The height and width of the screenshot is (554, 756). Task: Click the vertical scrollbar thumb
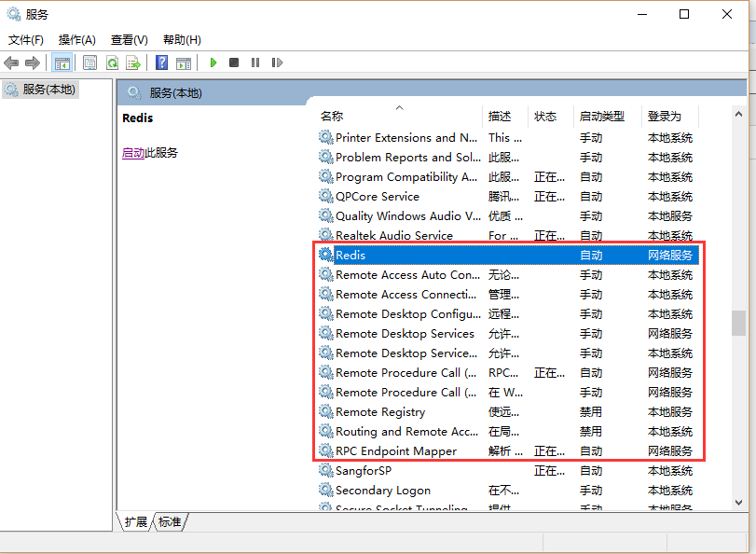(738, 323)
